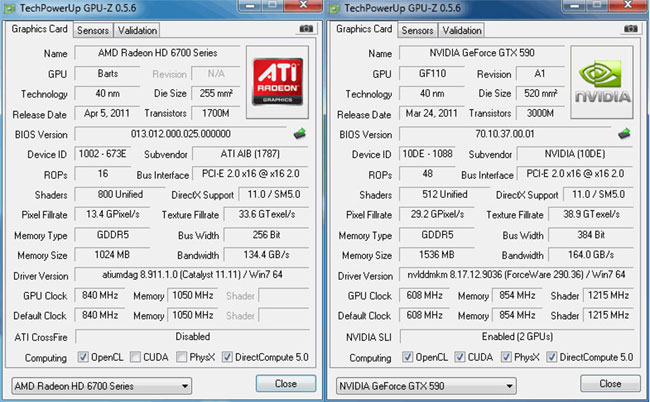
Task: Click the Catalyst 11.11 driver version field
Action: [192, 275]
